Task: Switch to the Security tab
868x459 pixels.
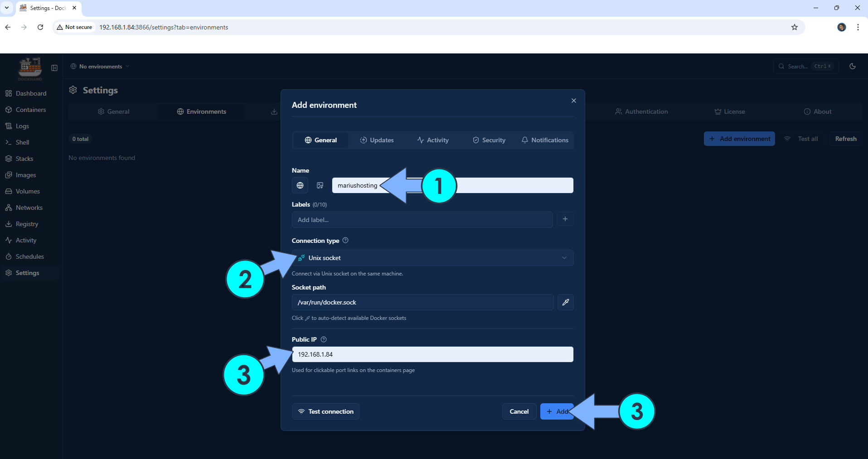Action: point(489,140)
